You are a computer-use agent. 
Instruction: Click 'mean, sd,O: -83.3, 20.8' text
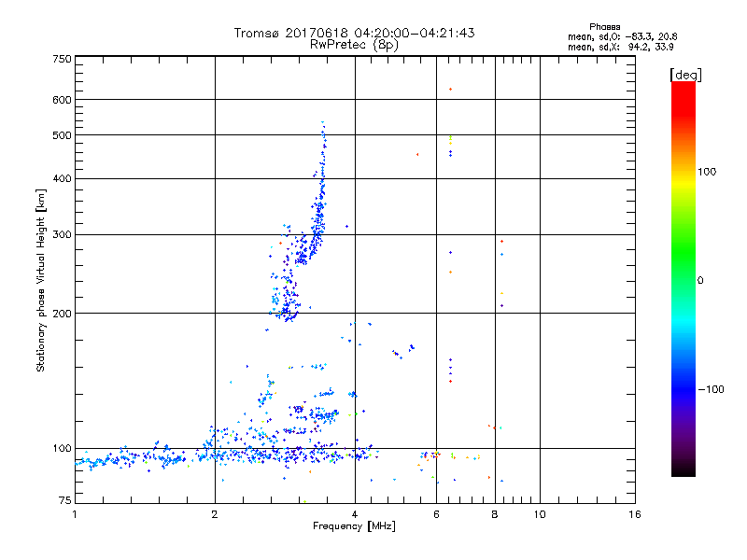click(x=622, y=36)
